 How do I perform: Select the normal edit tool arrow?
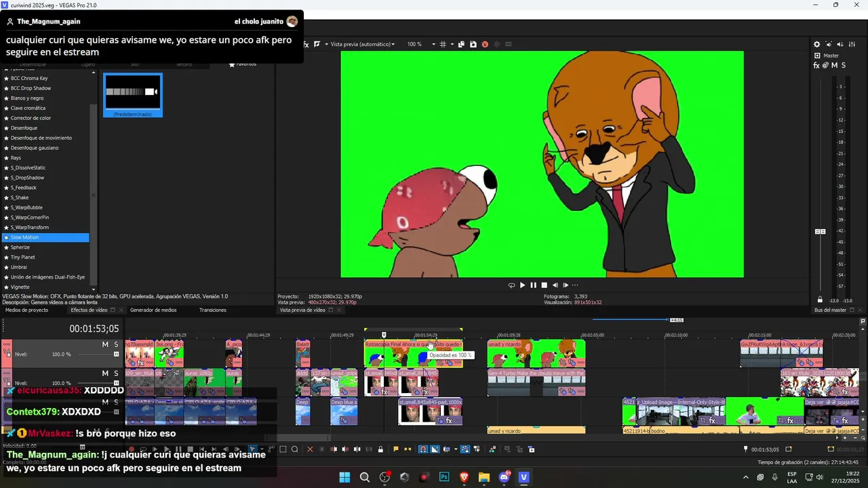[x=253, y=449]
